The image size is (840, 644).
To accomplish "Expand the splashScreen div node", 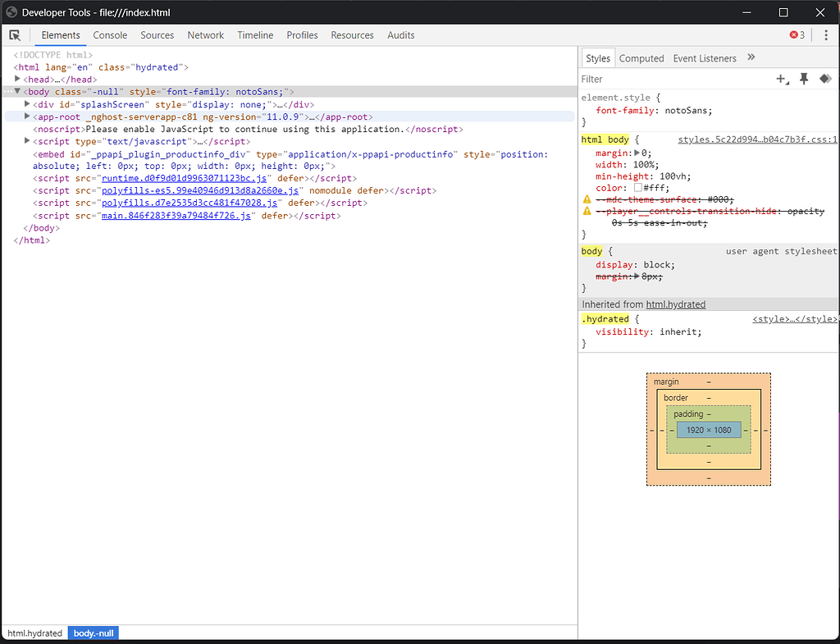I will (x=27, y=103).
